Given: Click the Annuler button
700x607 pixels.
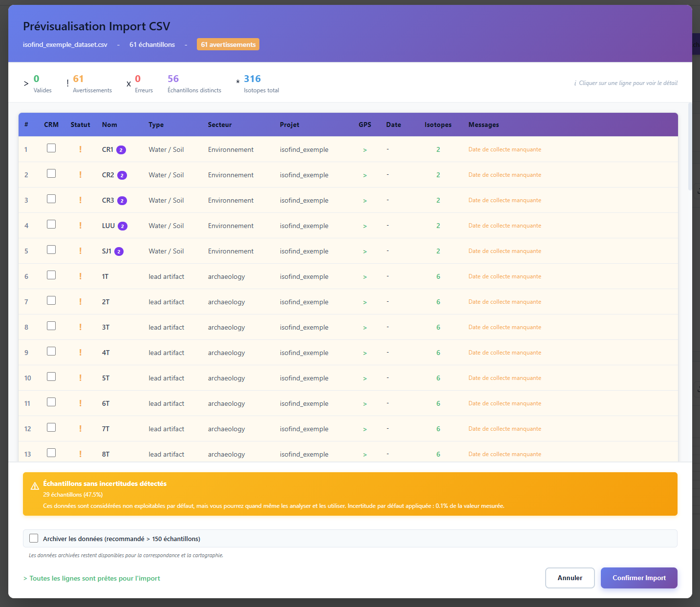Looking at the screenshot, I should 570,578.
